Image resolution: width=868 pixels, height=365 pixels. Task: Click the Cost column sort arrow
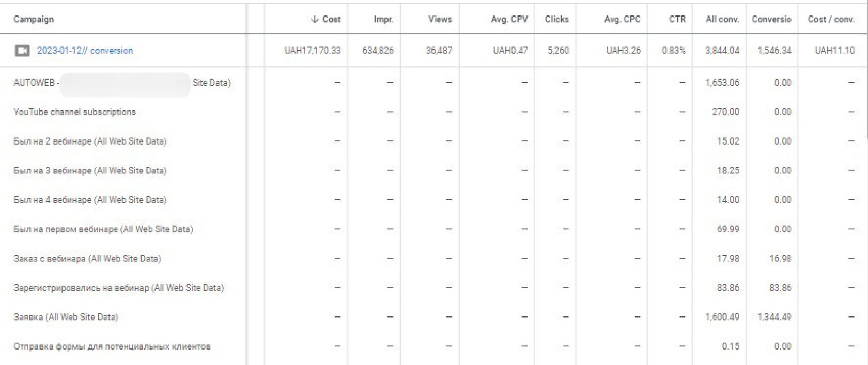point(314,19)
